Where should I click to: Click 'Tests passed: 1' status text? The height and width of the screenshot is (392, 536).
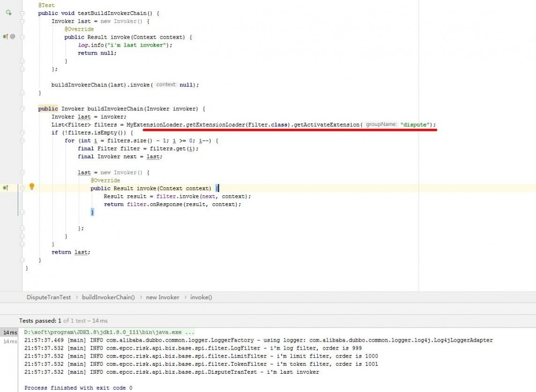tap(40, 321)
